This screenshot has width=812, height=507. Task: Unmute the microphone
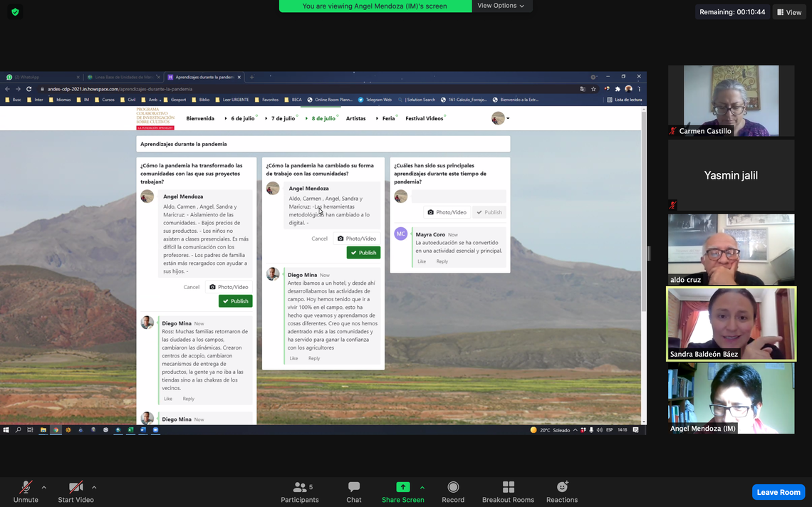[26, 491]
